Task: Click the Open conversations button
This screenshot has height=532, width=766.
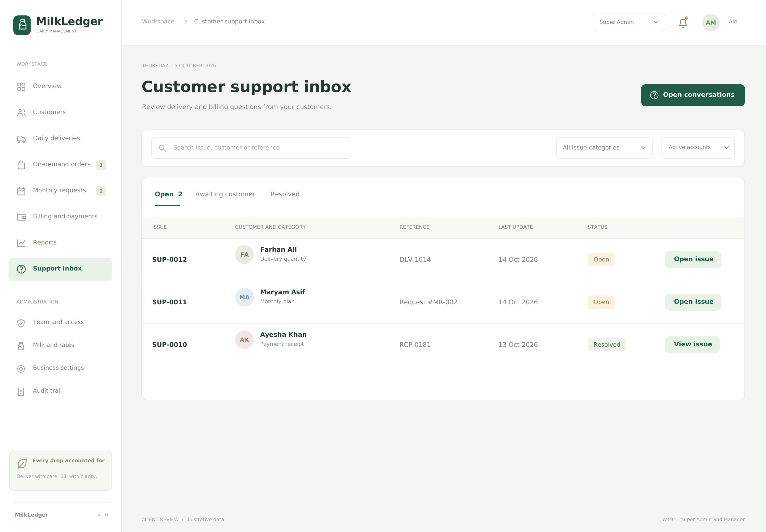Action: [693, 95]
